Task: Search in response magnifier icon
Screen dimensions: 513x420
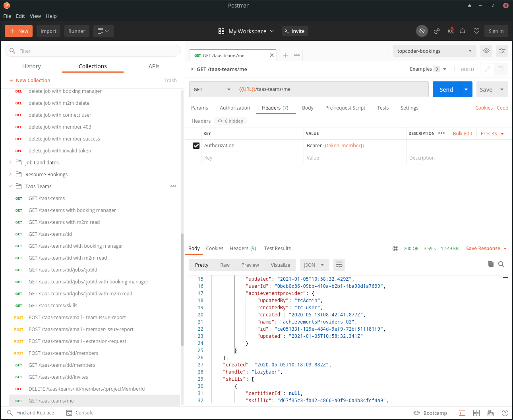Action: 501,264
